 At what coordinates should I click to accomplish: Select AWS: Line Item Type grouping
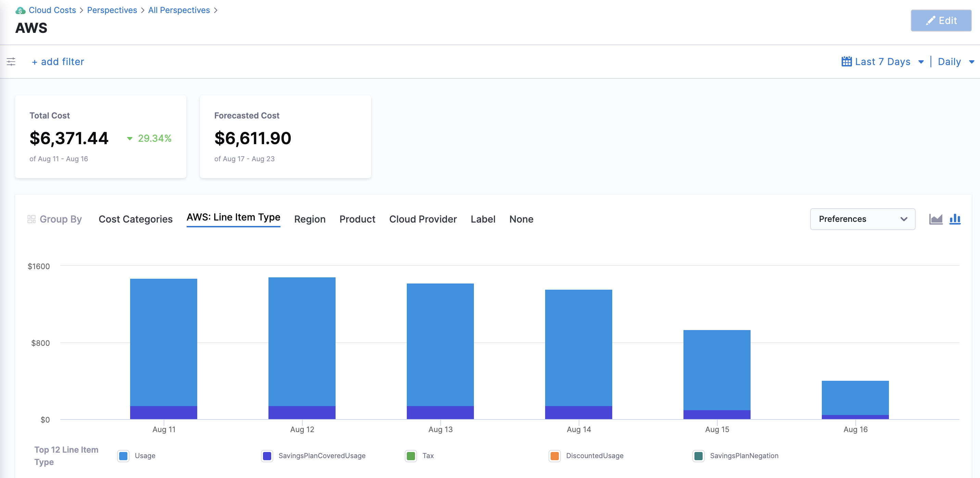(x=233, y=217)
